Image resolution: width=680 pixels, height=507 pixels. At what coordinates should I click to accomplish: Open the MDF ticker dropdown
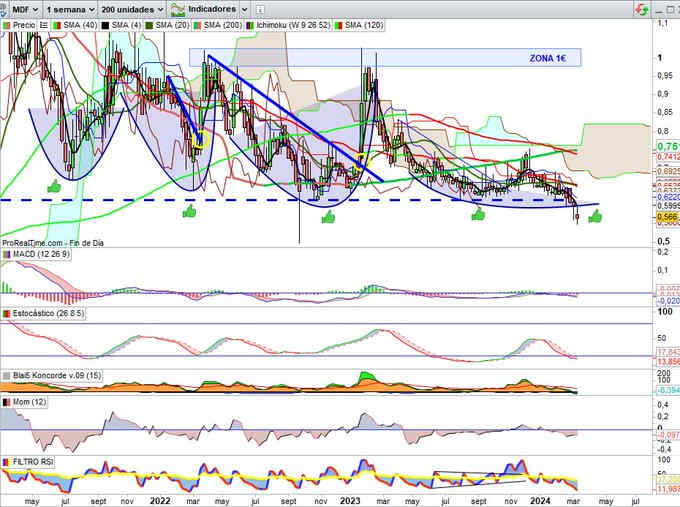pos(25,9)
